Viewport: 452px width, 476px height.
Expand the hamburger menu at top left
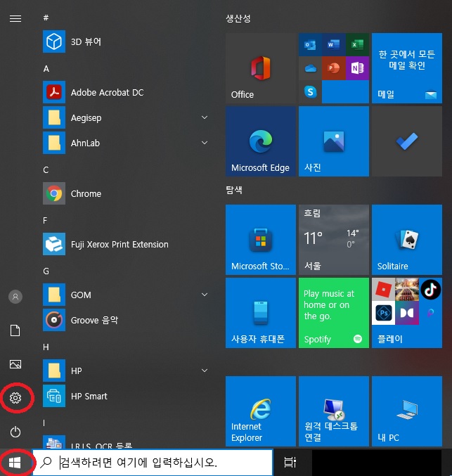tap(15, 19)
